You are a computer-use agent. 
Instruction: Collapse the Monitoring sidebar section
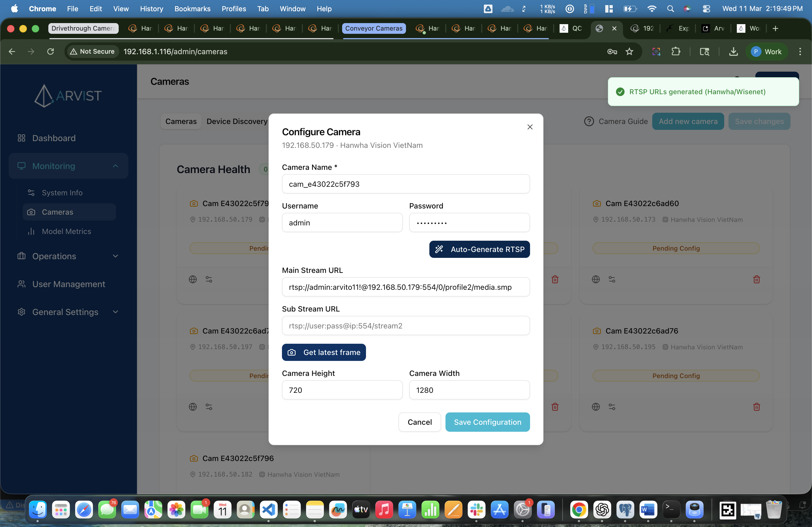click(x=115, y=166)
